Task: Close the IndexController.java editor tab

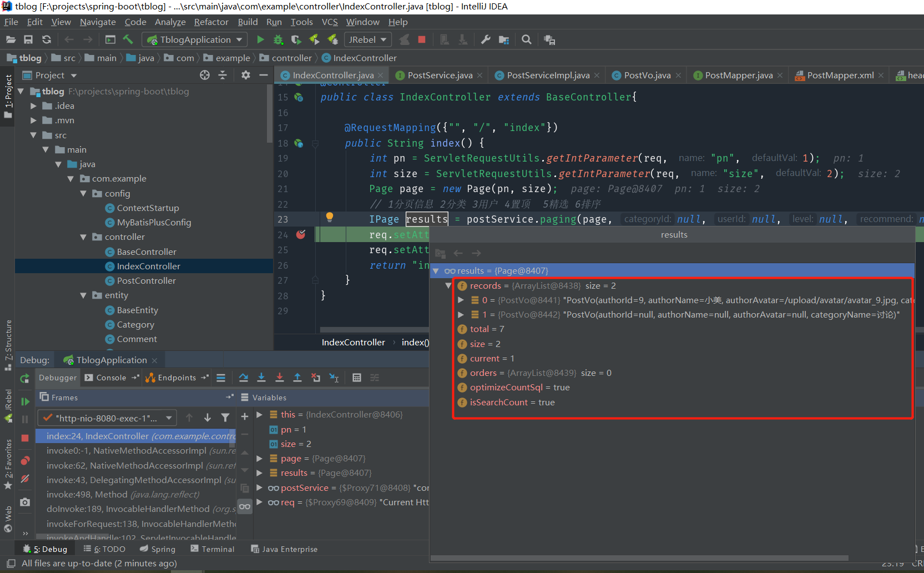Action: 381,76
